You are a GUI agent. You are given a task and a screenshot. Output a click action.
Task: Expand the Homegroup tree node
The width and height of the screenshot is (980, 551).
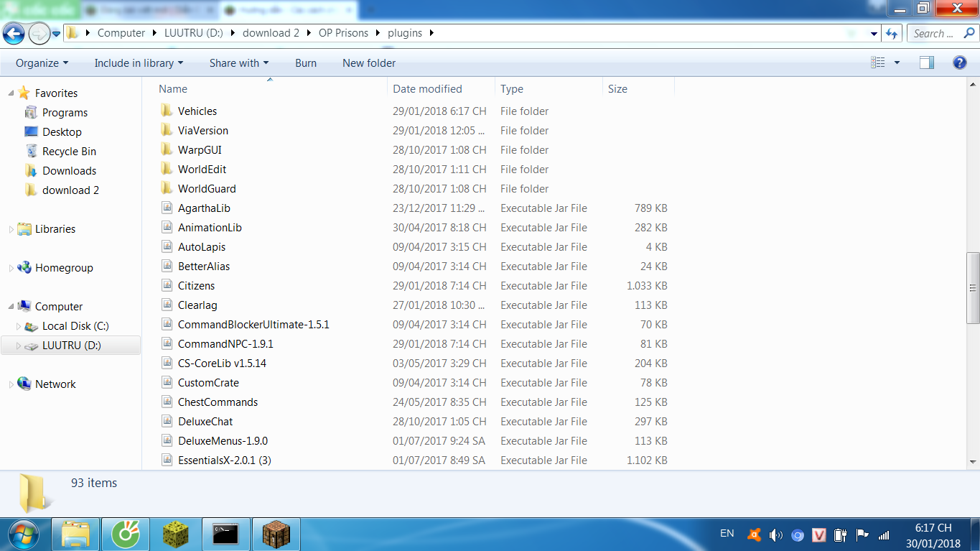click(11, 268)
